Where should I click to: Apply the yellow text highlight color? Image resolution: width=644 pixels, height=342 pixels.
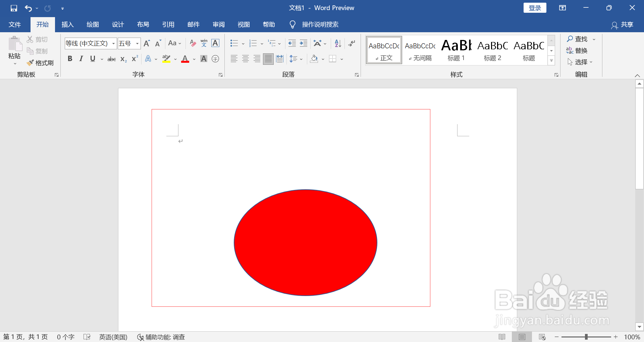pyautogui.click(x=166, y=59)
